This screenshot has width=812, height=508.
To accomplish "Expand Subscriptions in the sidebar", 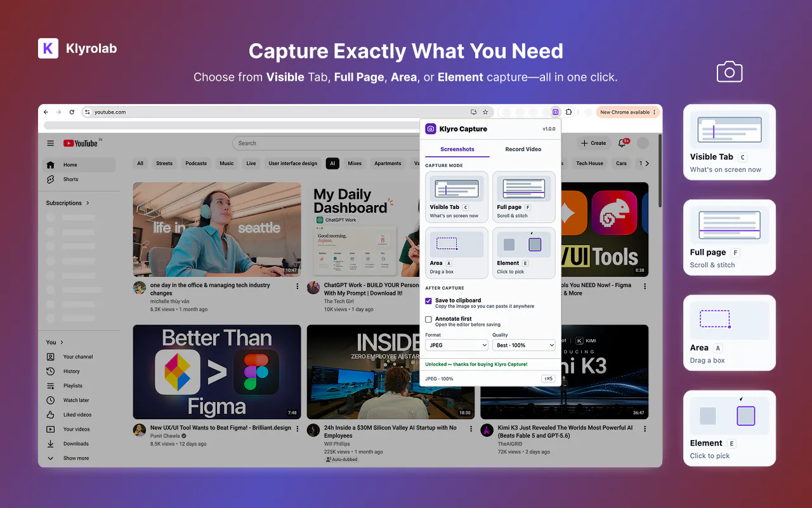I will 67,203.
